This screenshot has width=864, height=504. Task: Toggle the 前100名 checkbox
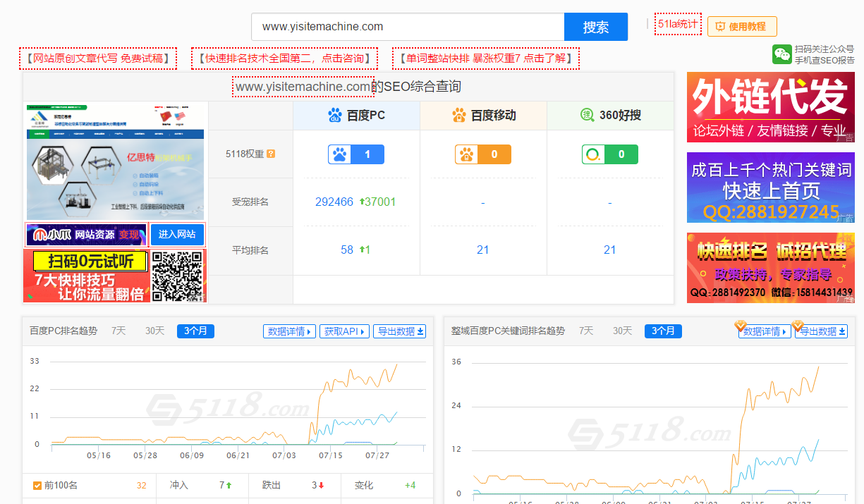click(37, 486)
